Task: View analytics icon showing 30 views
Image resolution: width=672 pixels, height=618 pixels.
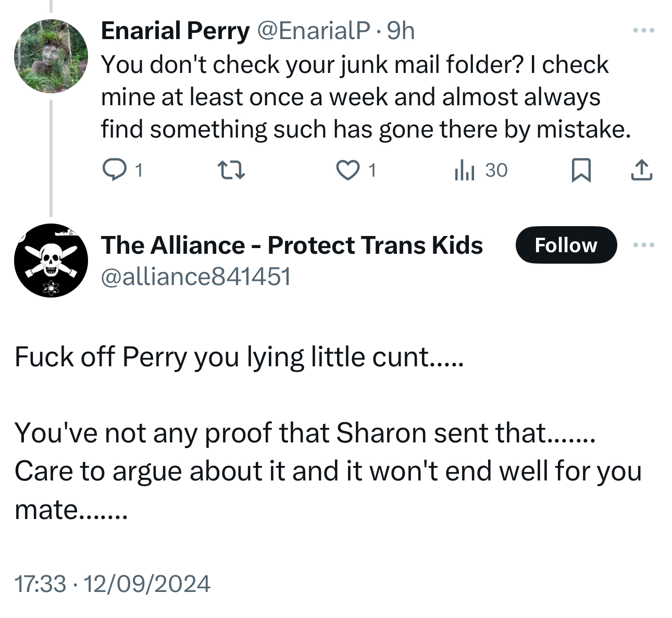Action: (464, 170)
